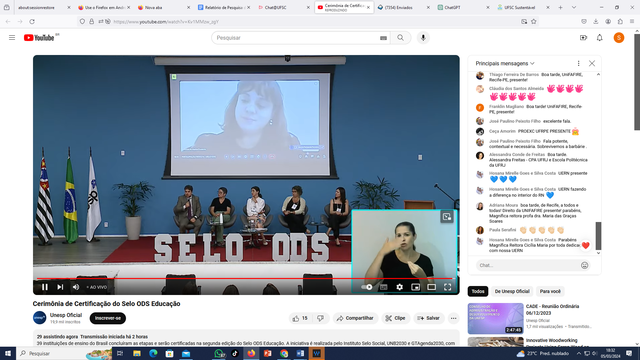Screen dimensions: 640x360
Task: Switch to the ChatGPT browser tab
Action: point(462,7)
